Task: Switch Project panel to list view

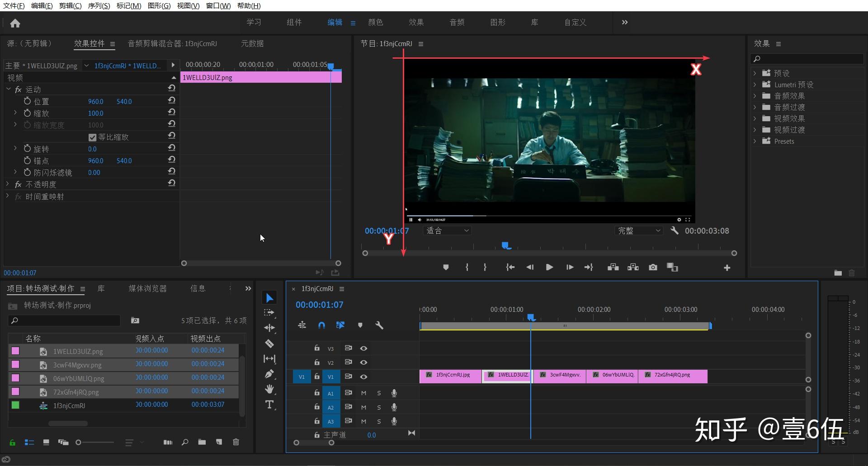Action: point(29,442)
